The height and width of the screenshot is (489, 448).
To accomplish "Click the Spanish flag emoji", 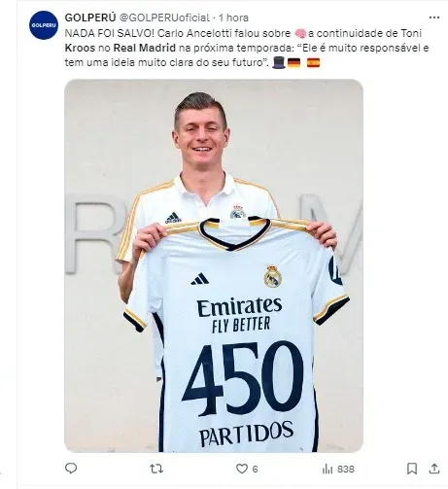I will 313,62.
